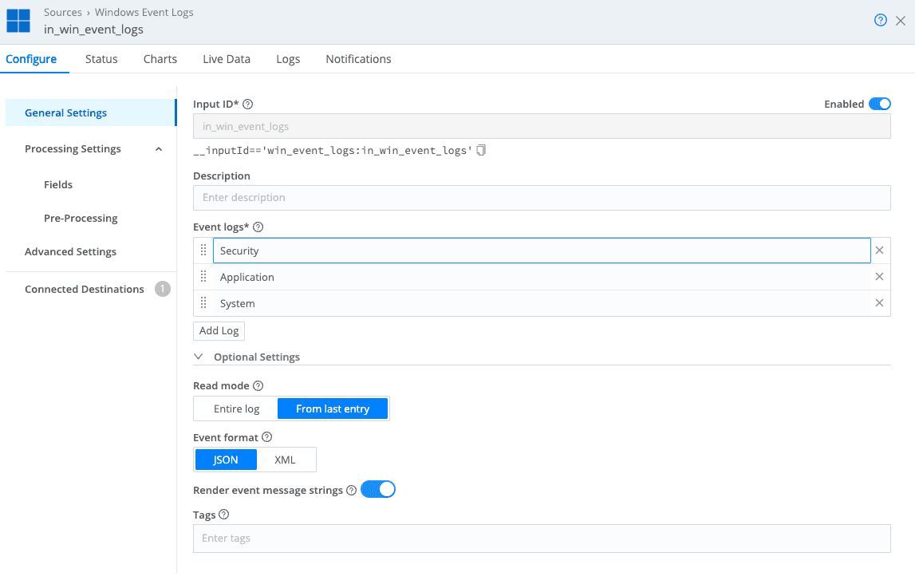This screenshot has width=915, height=588.
Task: Click the Windows Event Logs source icon
Action: [18, 20]
